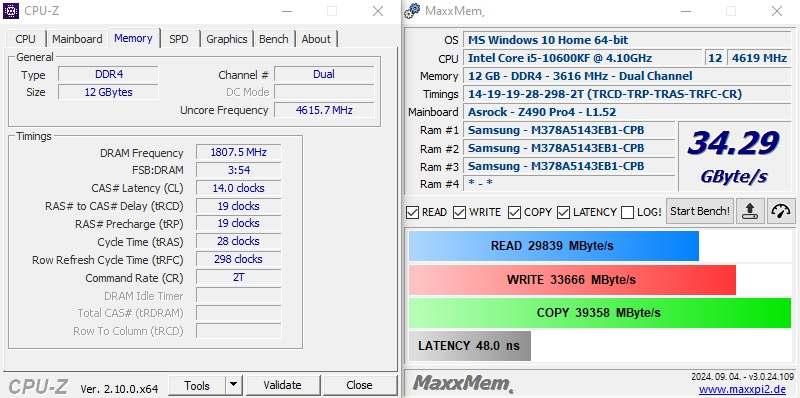This screenshot has width=800, height=398.
Task: Uncheck the READ checkbox in MaxxMem
Action: coord(412,212)
